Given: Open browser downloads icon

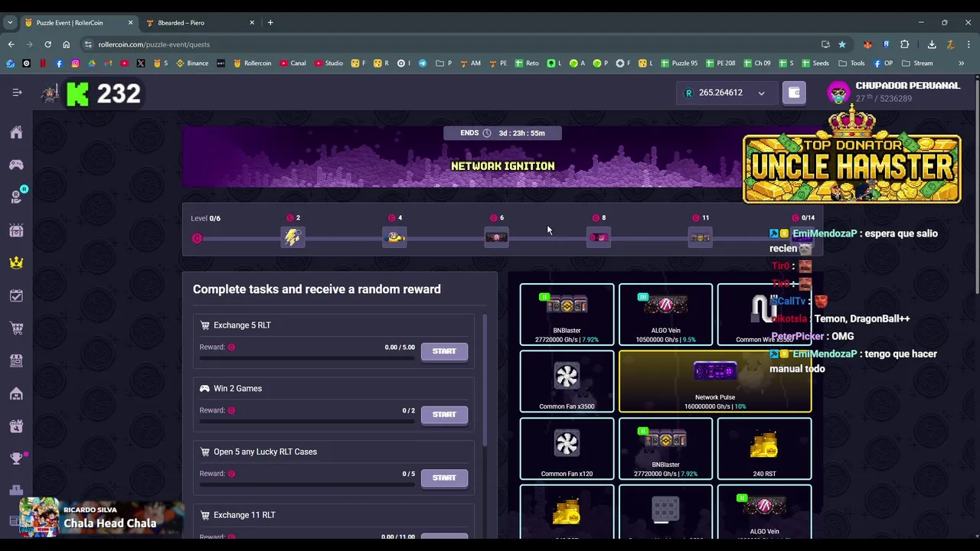Looking at the screenshot, I should click(x=932, y=44).
